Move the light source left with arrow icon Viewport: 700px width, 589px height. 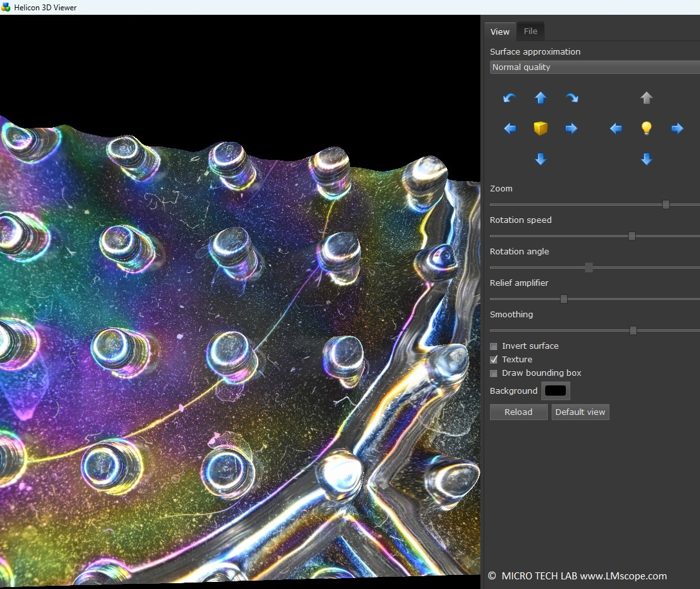615,128
